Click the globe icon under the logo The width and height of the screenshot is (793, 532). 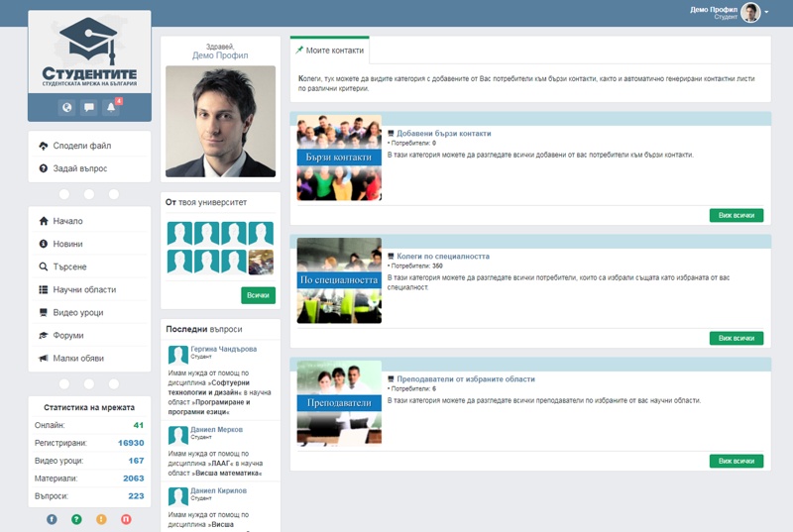[x=66, y=107]
